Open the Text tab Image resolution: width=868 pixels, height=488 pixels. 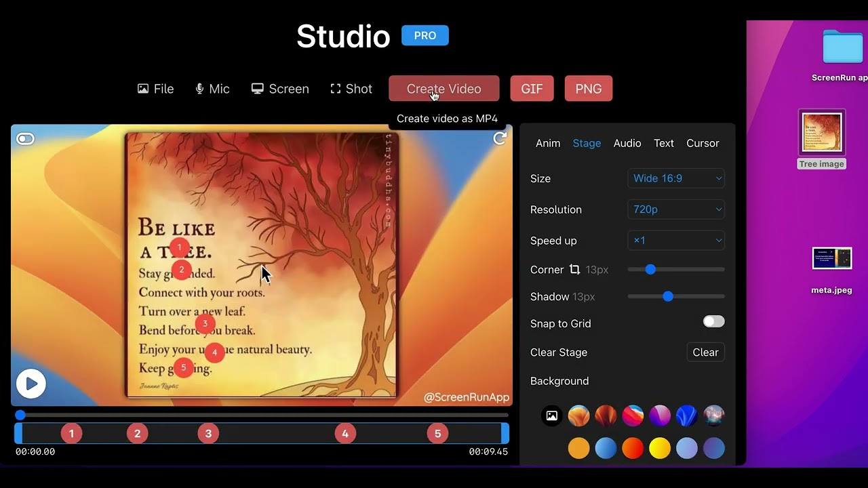point(664,143)
